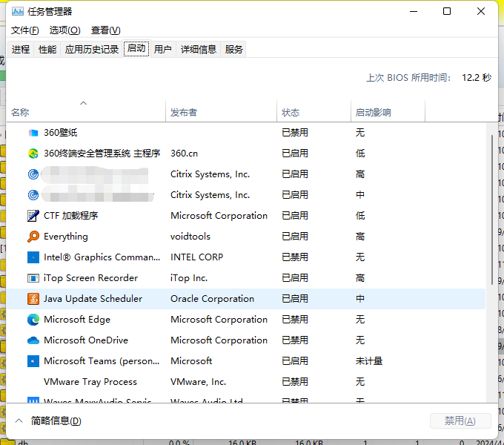The width and height of the screenshot is (504, 445).
Task: Click the Citrix icon in the 中 impact row
Action: (x=33, y=195)
